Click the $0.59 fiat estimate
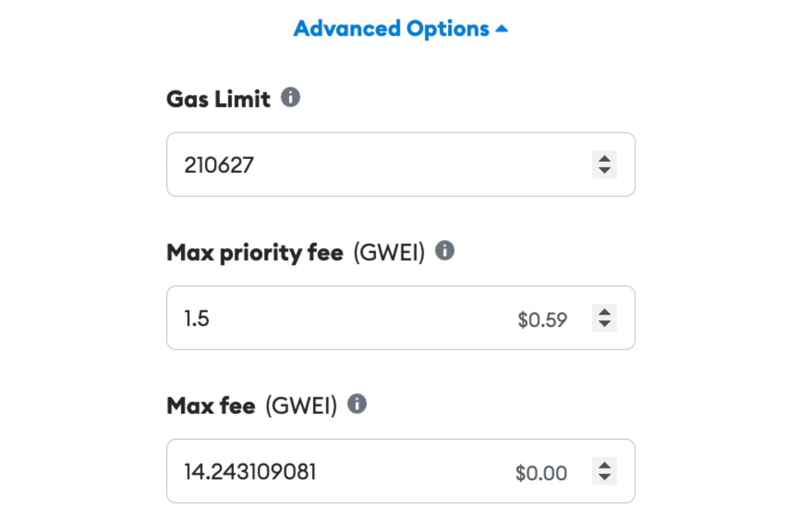Image resolution: width=798 pixels, height=532 pixels. click(542, 320)
